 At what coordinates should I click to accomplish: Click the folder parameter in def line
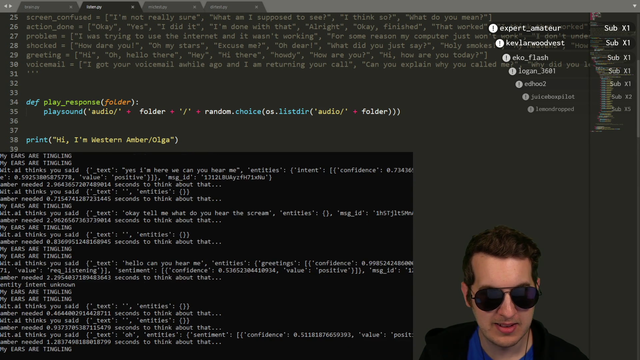click(x=118, y=102)
